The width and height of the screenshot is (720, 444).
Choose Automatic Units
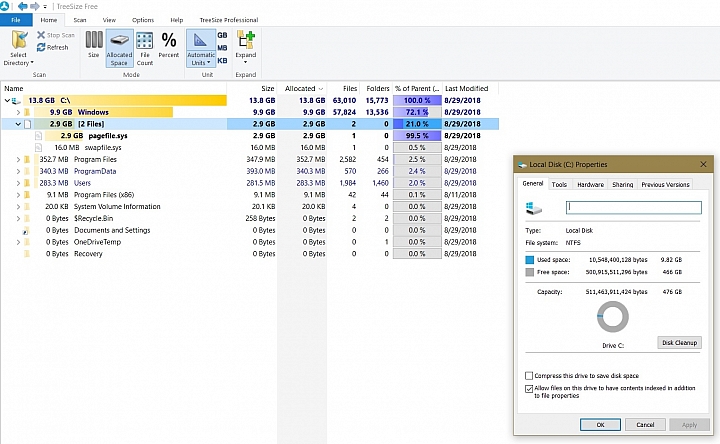(201, 48)
